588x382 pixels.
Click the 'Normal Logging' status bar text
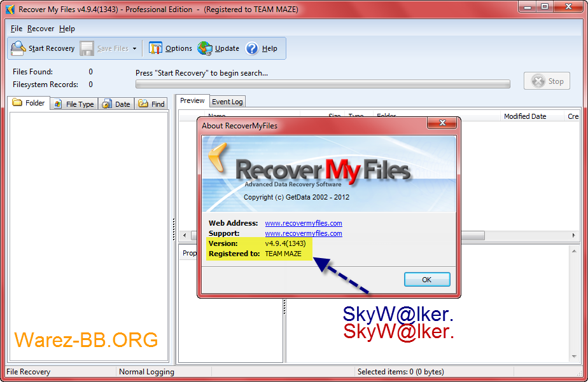tap(146, 372)
